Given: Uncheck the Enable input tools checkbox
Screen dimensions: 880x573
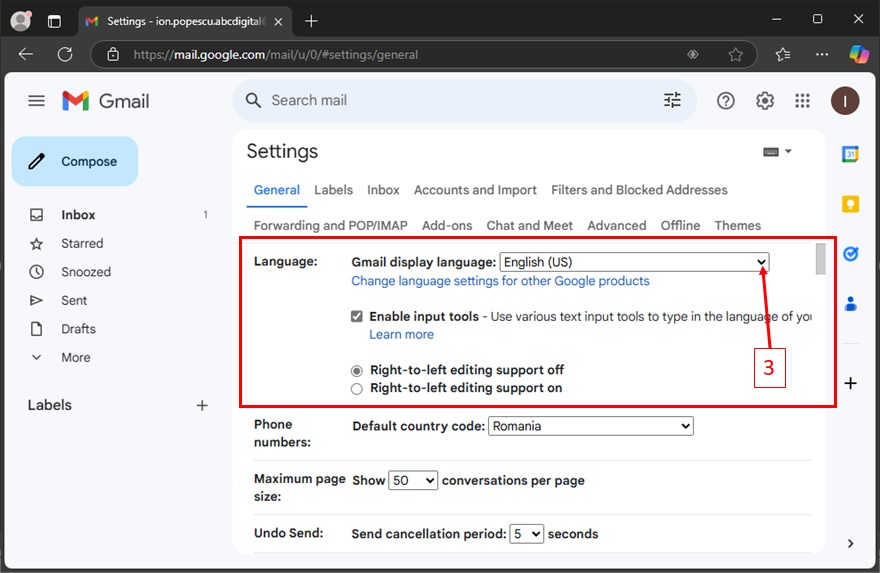Looking at the screenshot, I should tap(357, 317).
